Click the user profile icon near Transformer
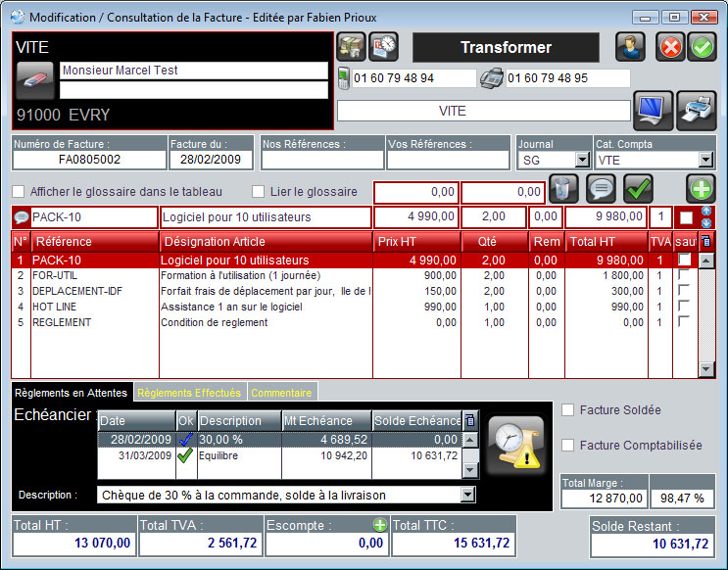728x570 pixels. click(630, 47)
